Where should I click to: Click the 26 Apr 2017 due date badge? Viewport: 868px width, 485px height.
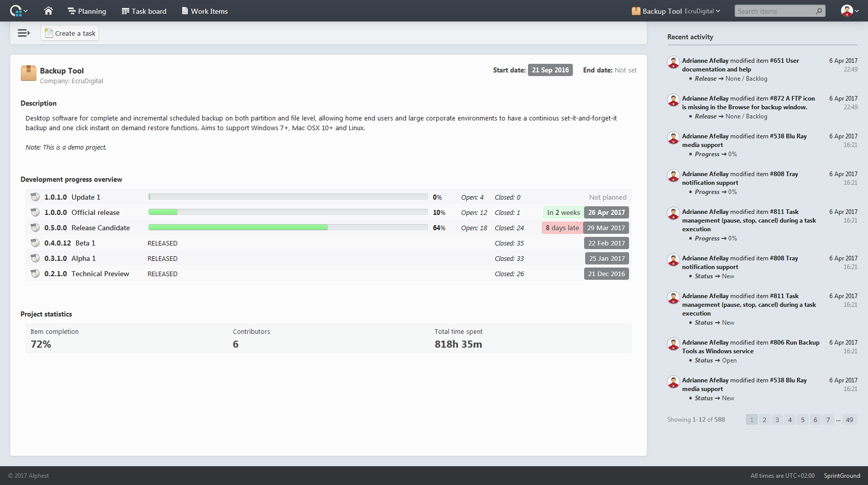point(607,212)
